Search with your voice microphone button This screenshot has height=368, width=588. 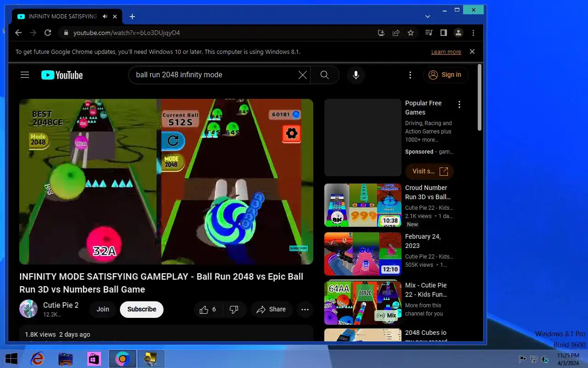click(x=356, y=75)
